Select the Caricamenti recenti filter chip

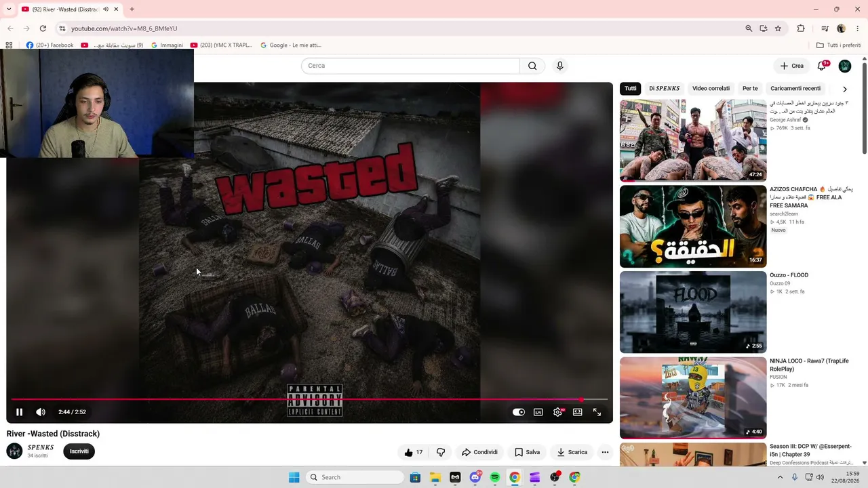point(795,89)
